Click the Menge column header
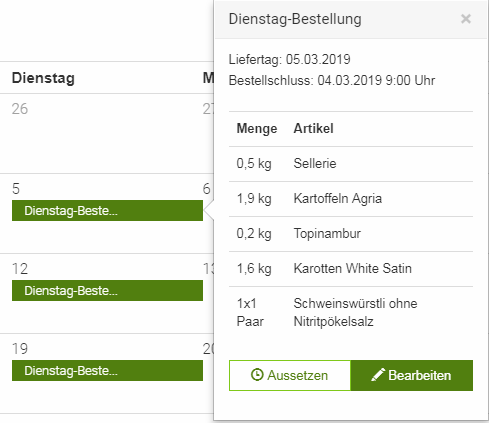This screenshot has height=423, width=489. 257,129
